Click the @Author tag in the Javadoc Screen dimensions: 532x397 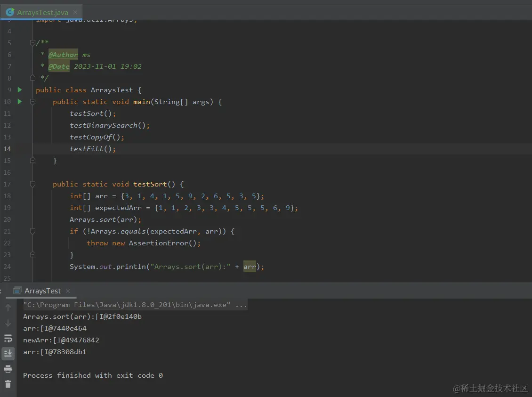pyautogui.click(x=63, y=55)
